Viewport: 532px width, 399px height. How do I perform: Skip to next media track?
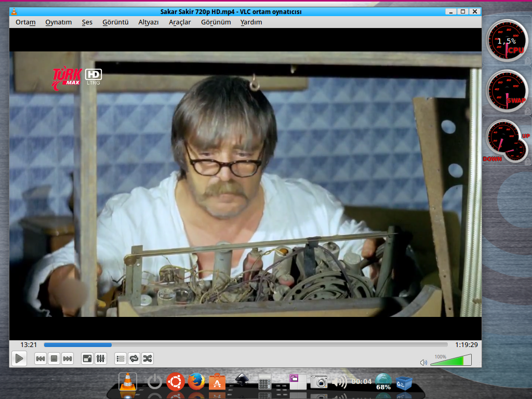tap(68, 358)
